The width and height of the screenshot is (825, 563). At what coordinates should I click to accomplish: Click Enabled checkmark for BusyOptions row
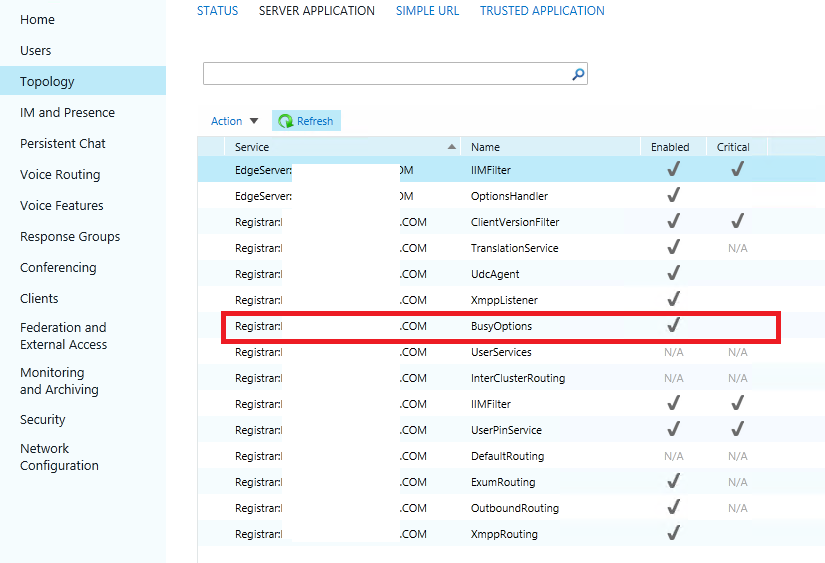pos(673,325)
